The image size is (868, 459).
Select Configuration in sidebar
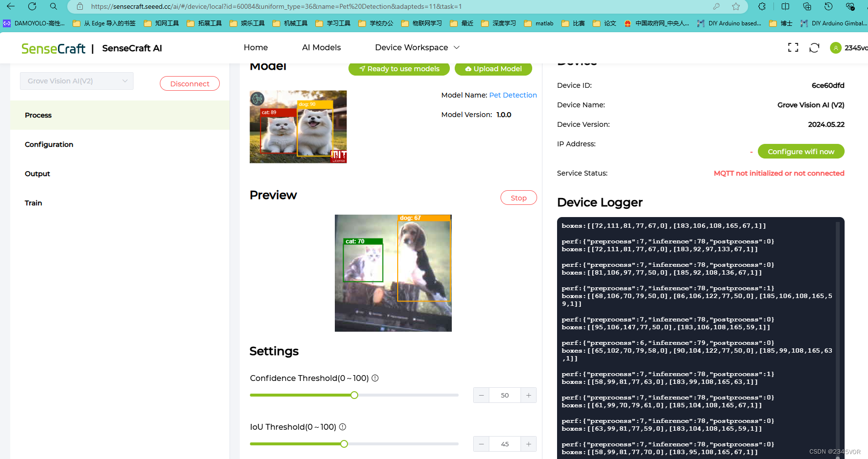[x=120, y=144]
